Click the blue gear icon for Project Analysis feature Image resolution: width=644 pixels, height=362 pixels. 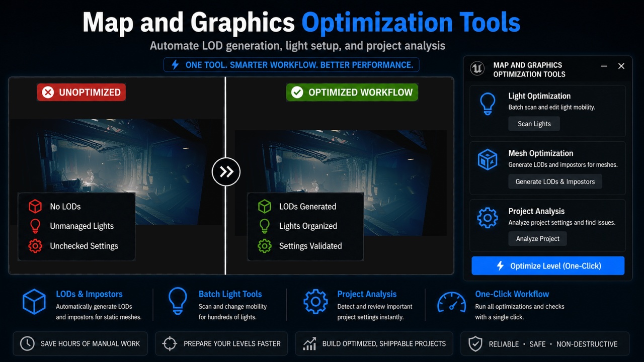click(315, 302)
